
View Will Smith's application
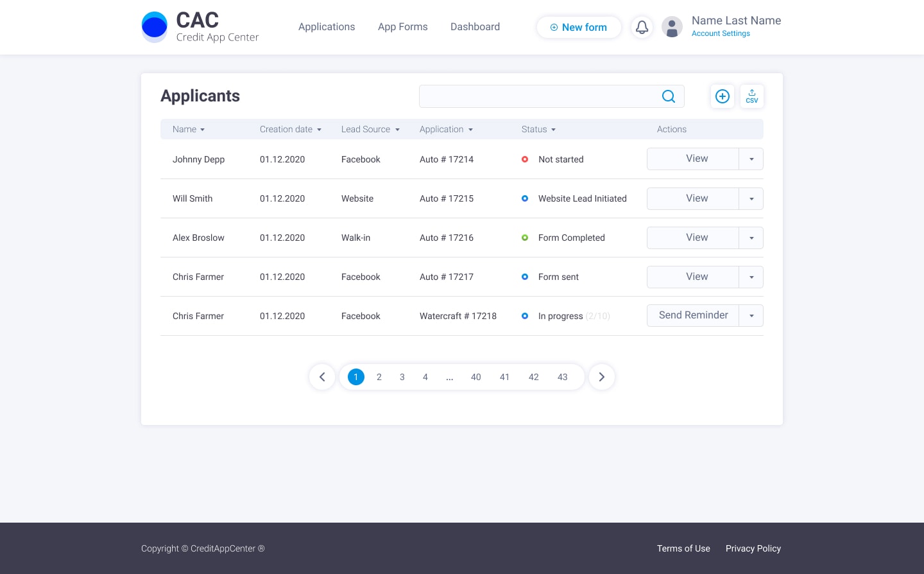coord(693,198)
